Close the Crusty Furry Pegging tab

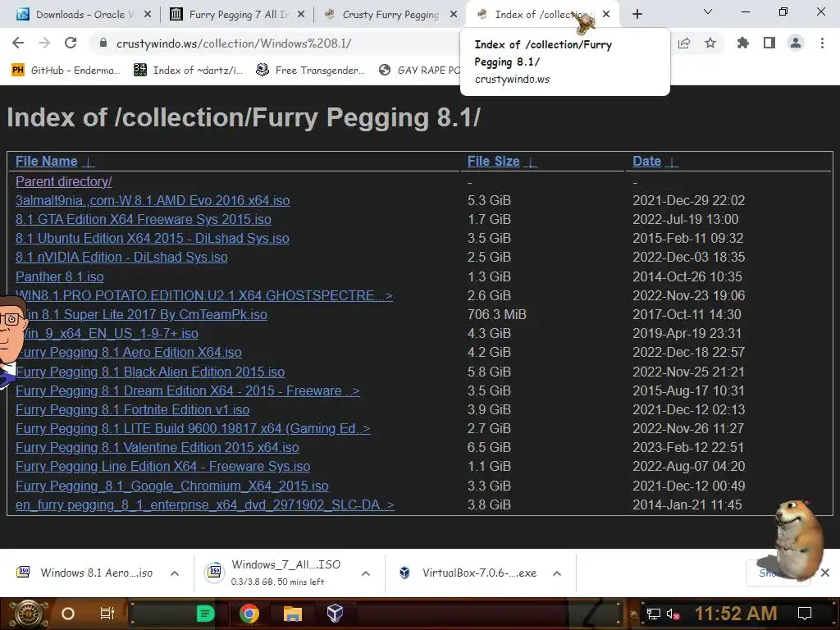coord(454,15)
